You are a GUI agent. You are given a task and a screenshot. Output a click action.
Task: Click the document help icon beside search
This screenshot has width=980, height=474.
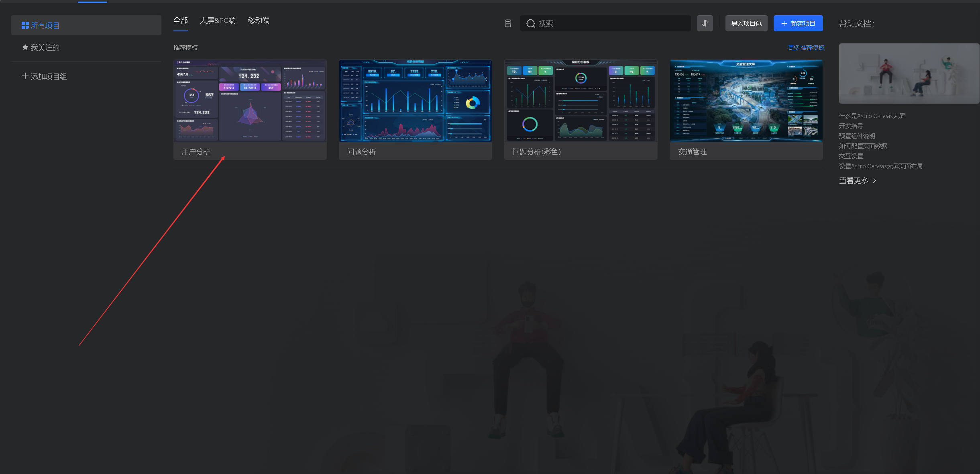coord(508,23)
